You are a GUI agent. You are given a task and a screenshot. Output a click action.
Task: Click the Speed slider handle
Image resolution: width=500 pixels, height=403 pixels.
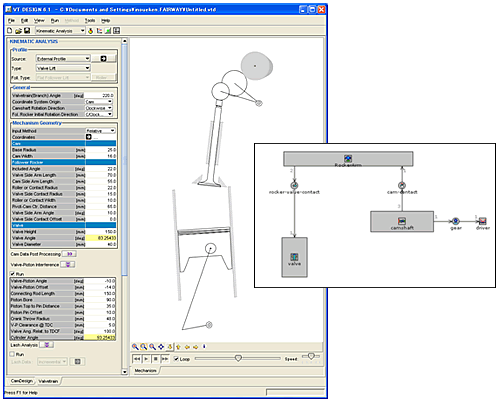pyautogui.click(x=311, y=356)
